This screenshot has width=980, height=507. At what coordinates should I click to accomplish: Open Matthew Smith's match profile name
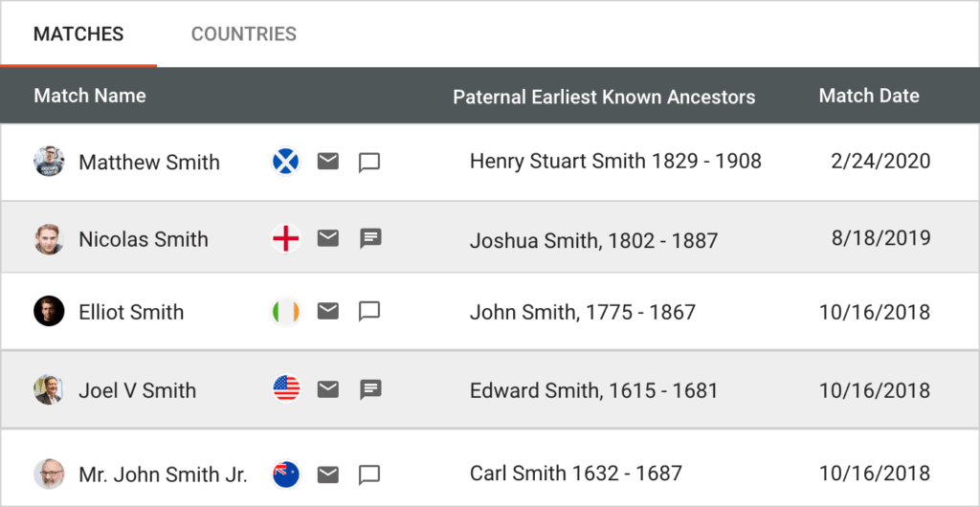point(149,163)
